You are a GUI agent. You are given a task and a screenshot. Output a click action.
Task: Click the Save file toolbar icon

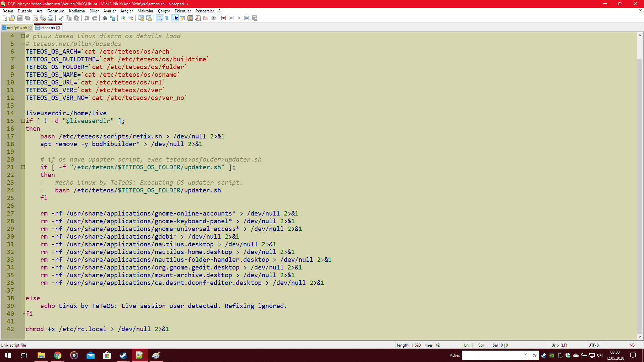20,18
